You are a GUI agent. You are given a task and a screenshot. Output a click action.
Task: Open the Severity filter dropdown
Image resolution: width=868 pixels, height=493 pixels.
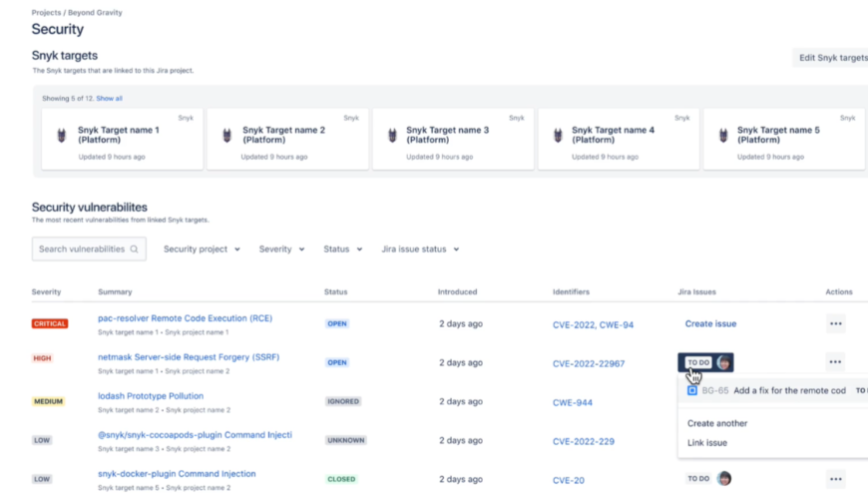(x=281, y=249)
